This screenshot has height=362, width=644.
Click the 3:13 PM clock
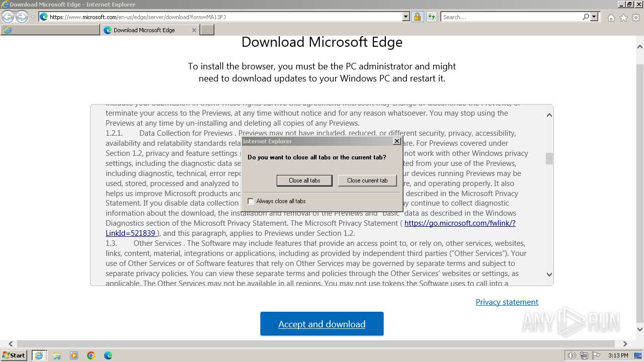pos(618,355)
